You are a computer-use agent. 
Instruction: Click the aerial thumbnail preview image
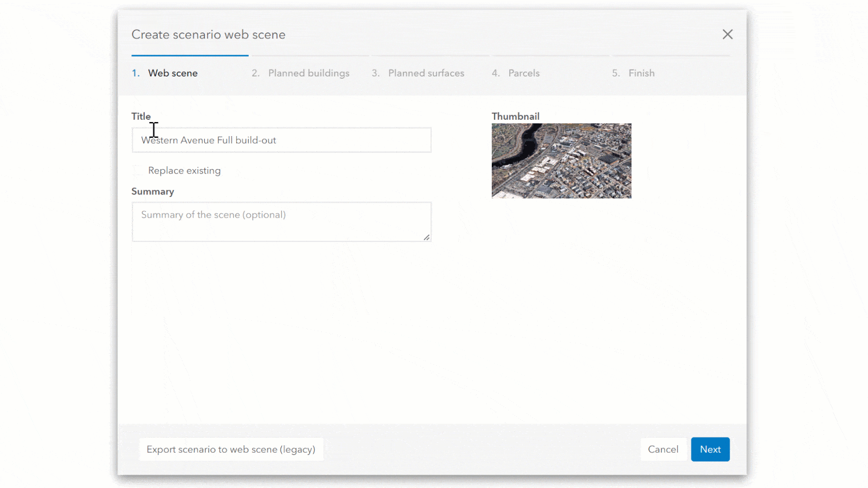click(x=561, y=160)
